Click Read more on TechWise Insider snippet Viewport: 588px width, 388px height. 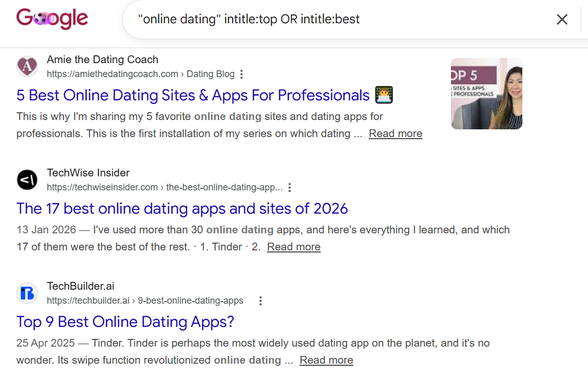pos(294,247)
